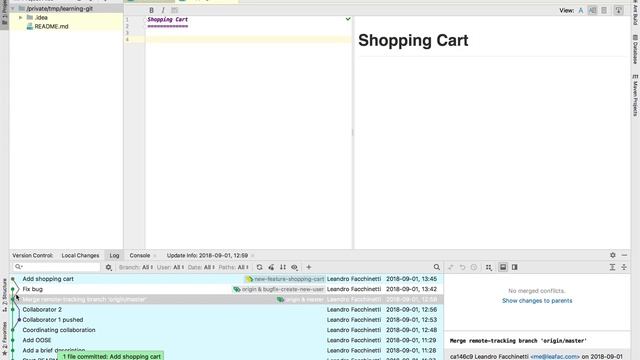Open the Favorites tool window
640x360 pixels.
[x=4, y=339]
